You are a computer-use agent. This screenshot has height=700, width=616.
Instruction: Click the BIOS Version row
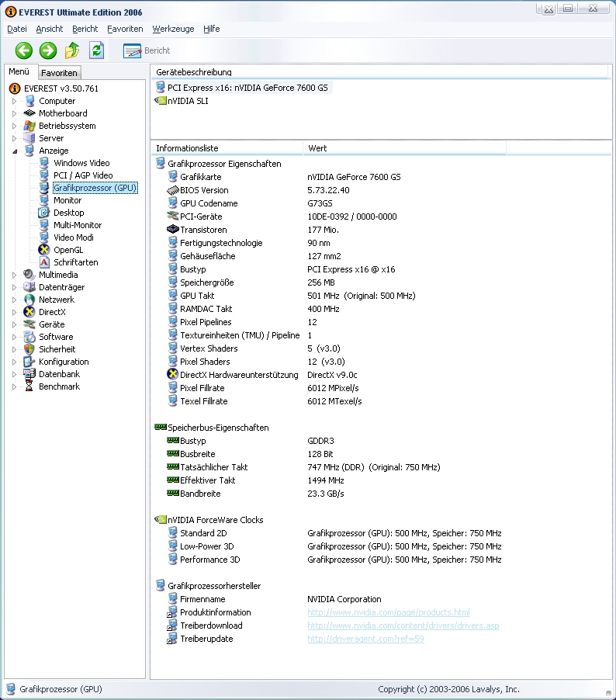(x=381, y=190)
